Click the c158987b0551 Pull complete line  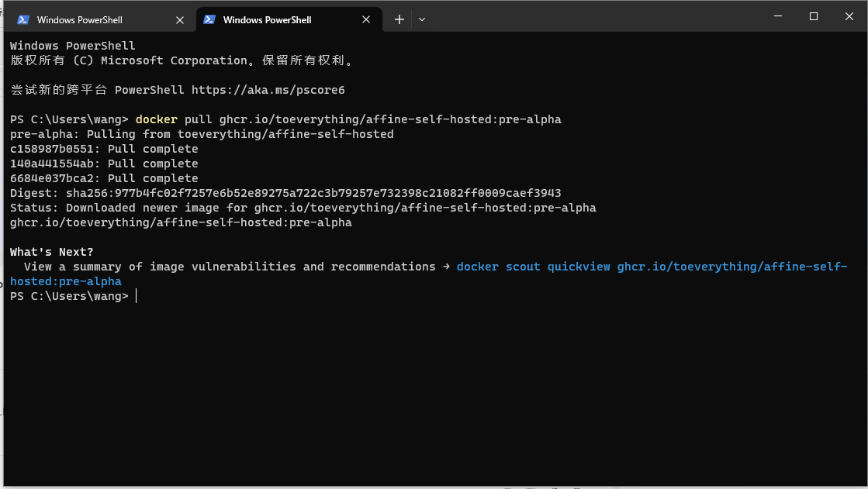coord(104,149)
